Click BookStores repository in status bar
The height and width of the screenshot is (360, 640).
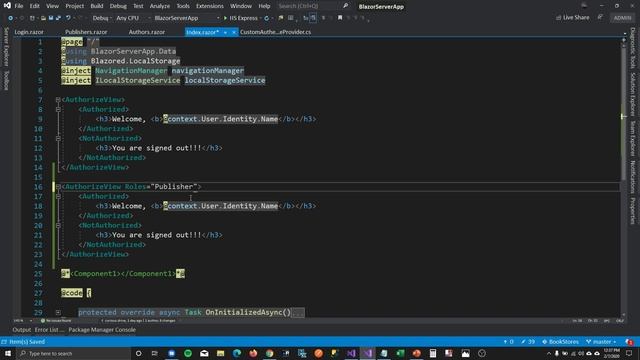pos(560,342)
